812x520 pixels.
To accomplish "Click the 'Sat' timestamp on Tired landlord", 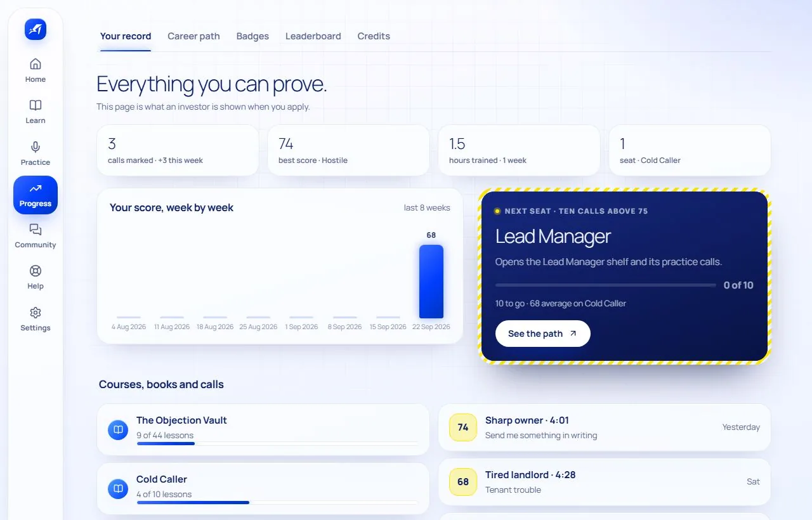I will pos(753,482).
